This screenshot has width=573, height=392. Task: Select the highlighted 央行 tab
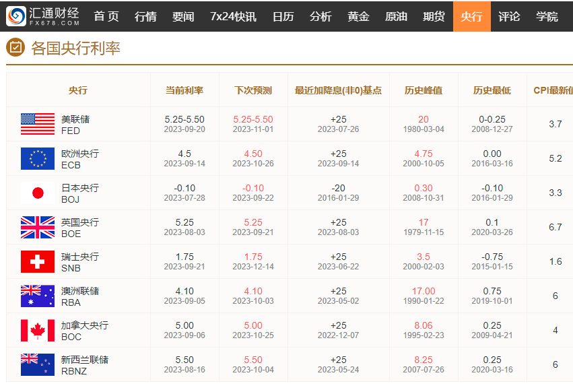click(x=472, y=16)
